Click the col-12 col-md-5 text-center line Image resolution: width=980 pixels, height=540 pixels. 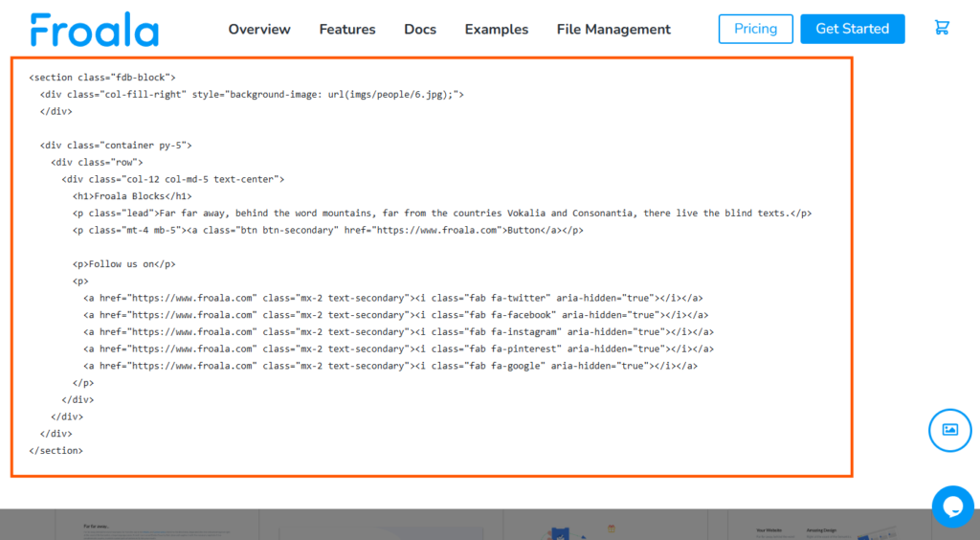tap(173, 179)
